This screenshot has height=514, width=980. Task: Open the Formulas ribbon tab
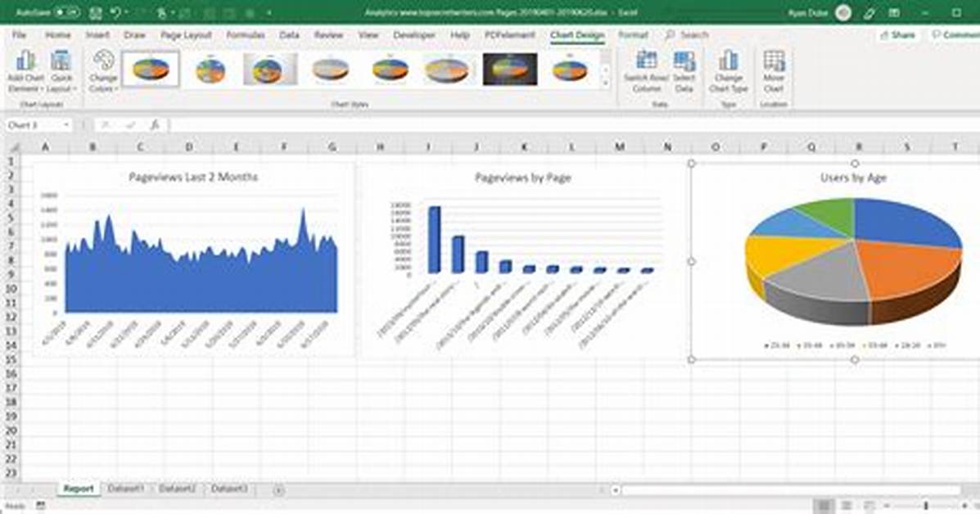point(246,35)
